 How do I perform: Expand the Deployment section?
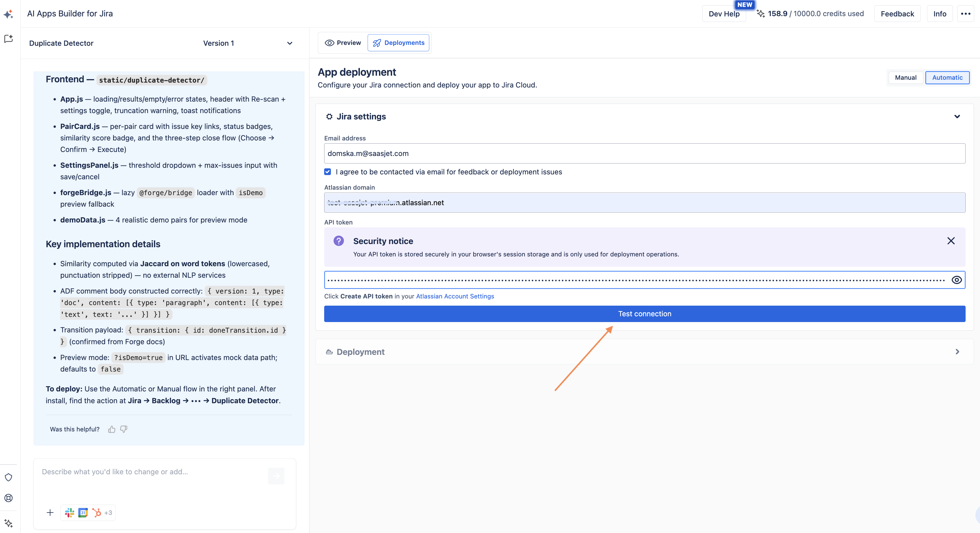coord(957,352)
